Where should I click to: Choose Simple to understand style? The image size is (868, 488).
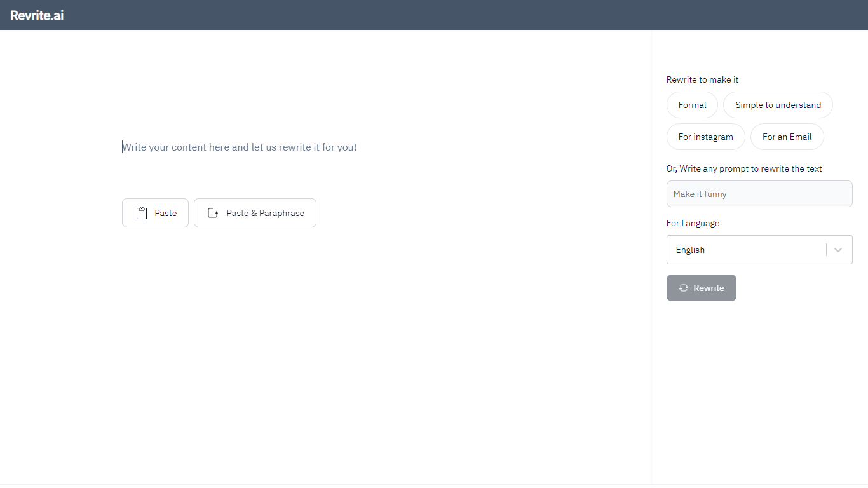pos(778,105)
